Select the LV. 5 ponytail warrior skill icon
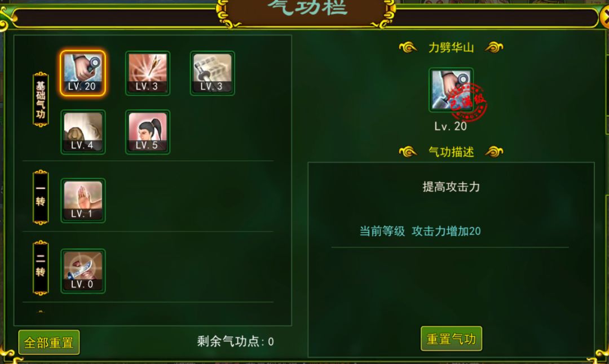The width and height of the screenshot is (609, 364). pos(148,132)
